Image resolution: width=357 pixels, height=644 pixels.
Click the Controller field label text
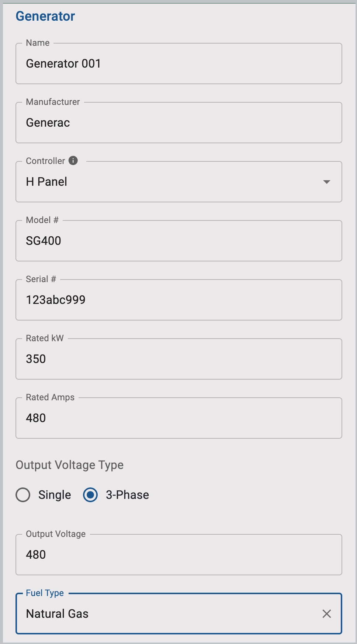(45, 161)
